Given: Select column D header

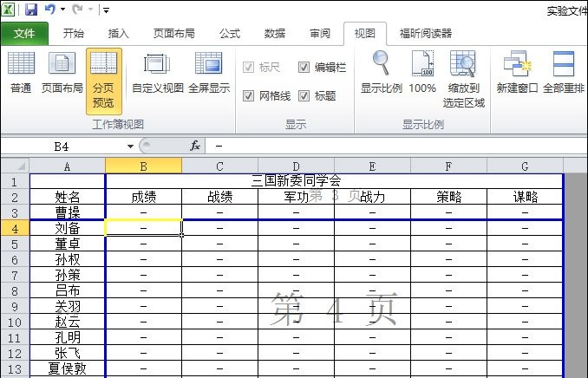Looking at the screenshot, I should [x=296, y=166].
